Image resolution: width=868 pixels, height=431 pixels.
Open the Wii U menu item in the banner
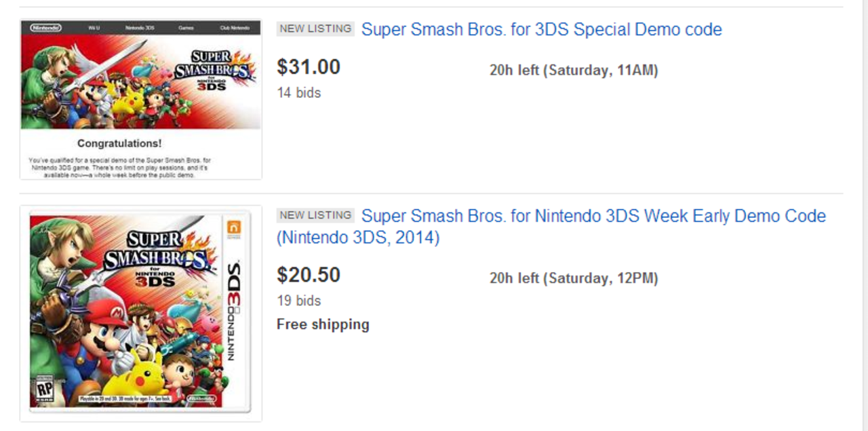point(96,27)
